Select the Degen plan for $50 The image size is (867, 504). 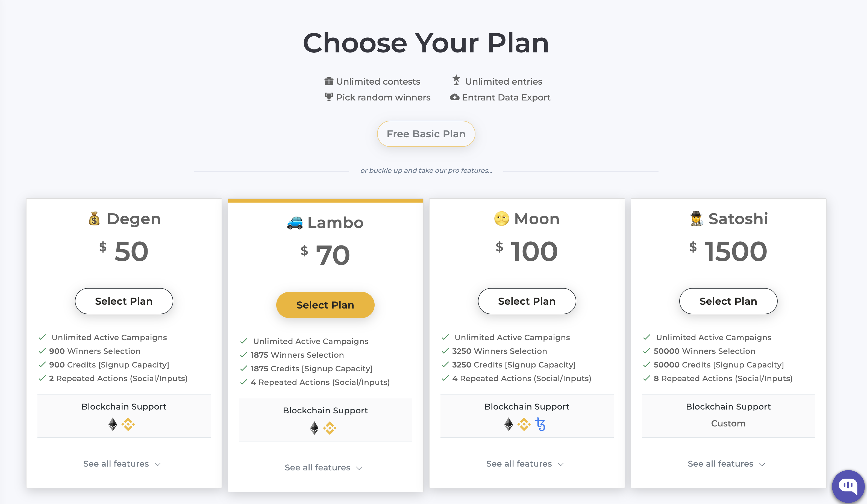[x=124, y=301]
